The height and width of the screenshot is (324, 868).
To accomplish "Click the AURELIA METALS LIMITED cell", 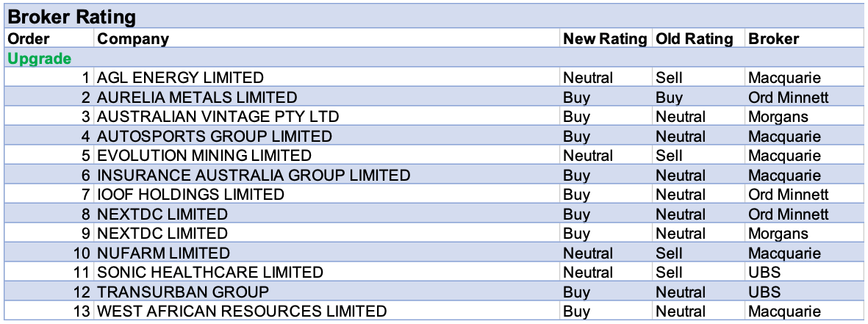I will click(197, 97).
